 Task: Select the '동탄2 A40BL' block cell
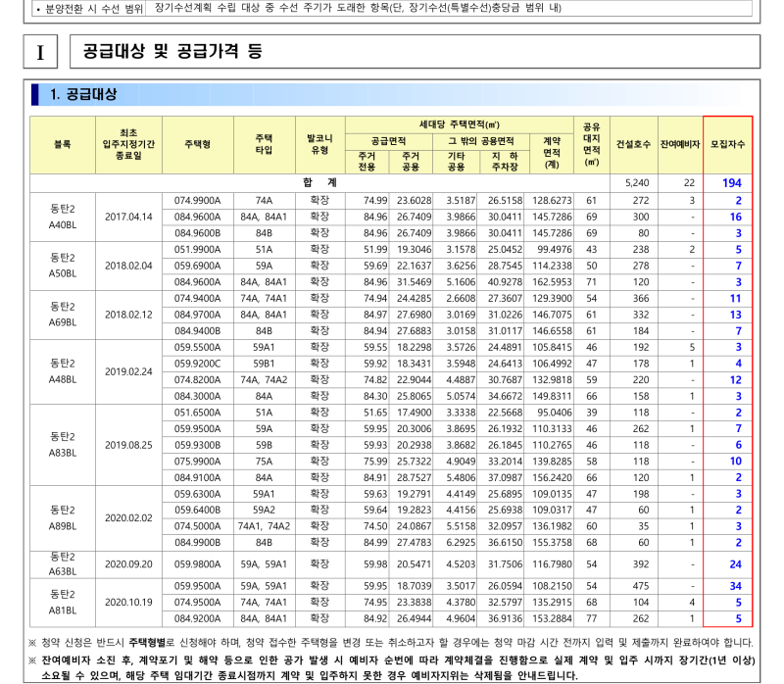click(x=63, y=217)
